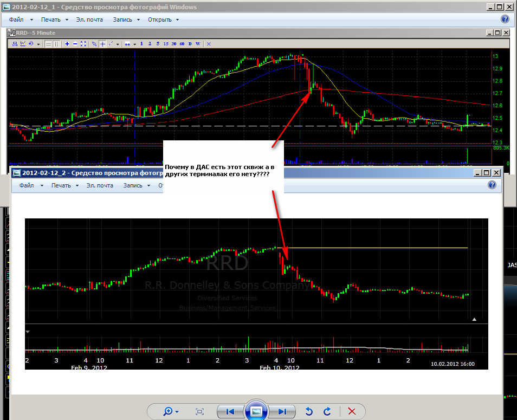This screenshot has height=420, width=517.
Task: Open the dropdown next to horizontal arrows icon
Action: (134, 44)
